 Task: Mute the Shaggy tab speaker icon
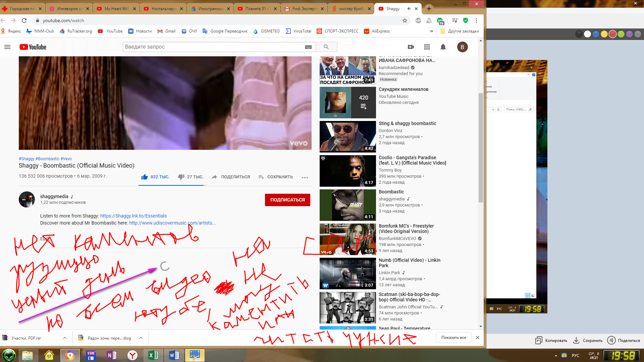pos(409,9)
